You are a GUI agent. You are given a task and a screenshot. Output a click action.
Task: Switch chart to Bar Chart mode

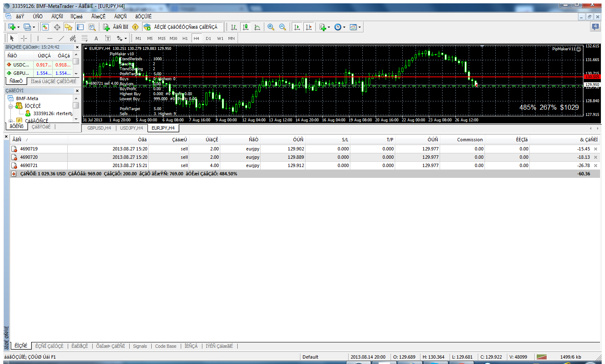pos(234,27)
